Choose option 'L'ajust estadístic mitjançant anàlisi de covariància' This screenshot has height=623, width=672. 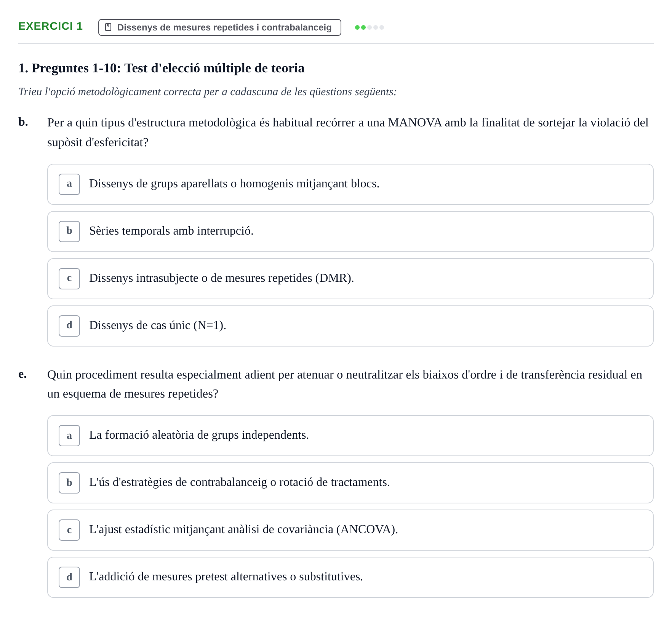tap(350, 530)
